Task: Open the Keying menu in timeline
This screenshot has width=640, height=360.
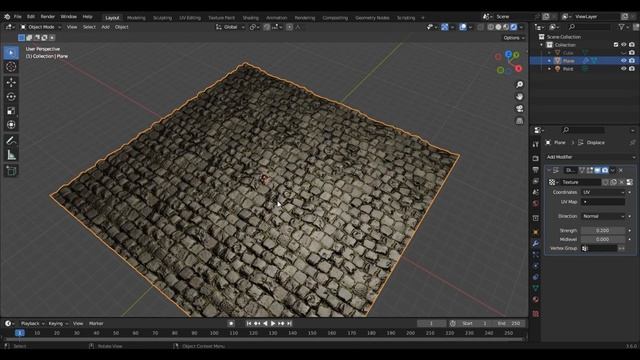Action: 58,324
